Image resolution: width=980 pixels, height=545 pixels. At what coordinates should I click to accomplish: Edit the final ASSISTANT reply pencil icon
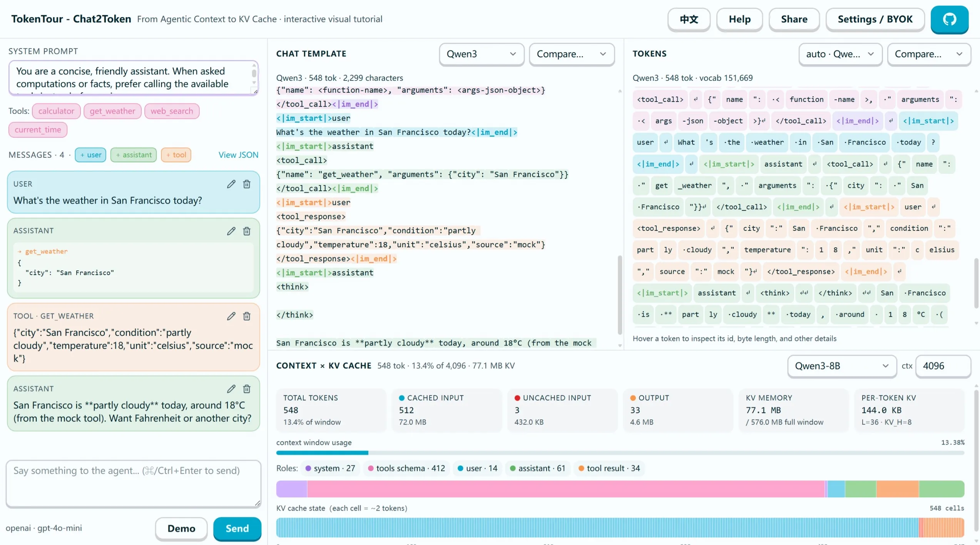pos(231,388)
